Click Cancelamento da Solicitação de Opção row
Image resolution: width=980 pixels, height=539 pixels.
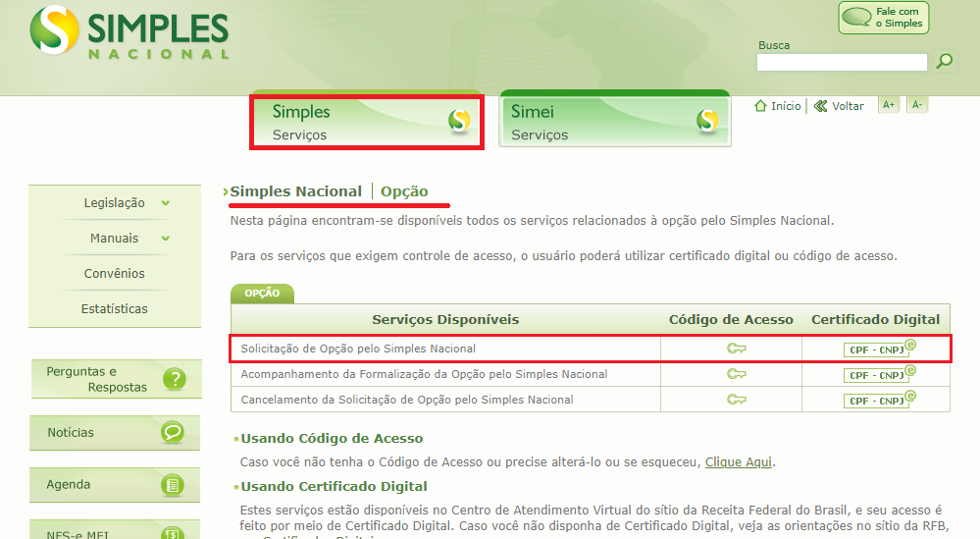point(407,400)
